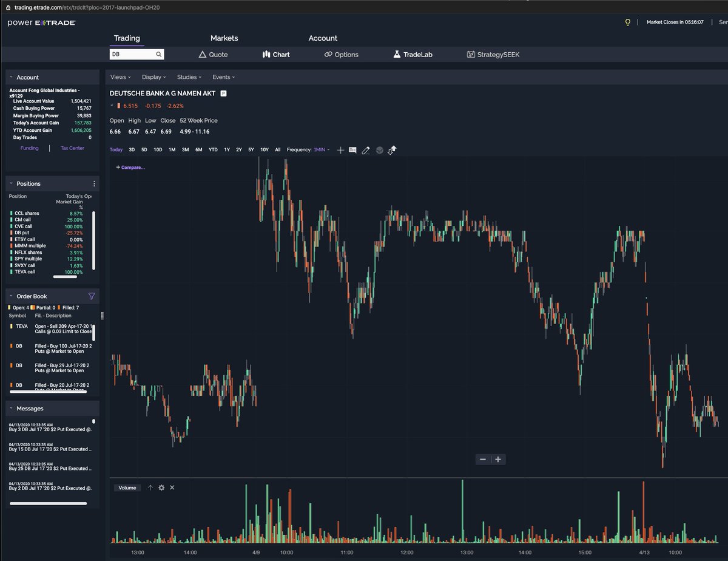Click the Positions panel vertical scrollbar
728x561 pixels.
coord(93,240)
